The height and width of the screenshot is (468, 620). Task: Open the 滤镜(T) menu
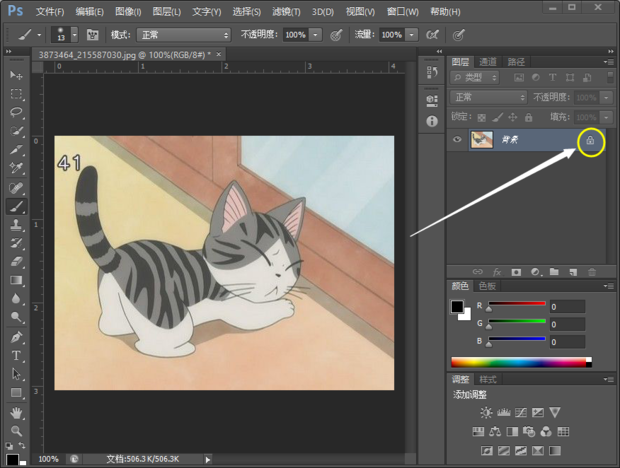pyautogui.click(x=286, y=12)
